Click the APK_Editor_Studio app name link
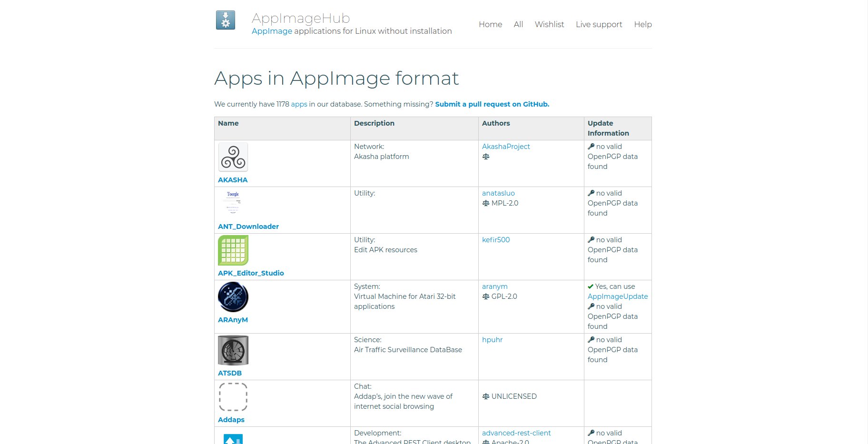Screen dimensions: 868x444 [251, 273]
